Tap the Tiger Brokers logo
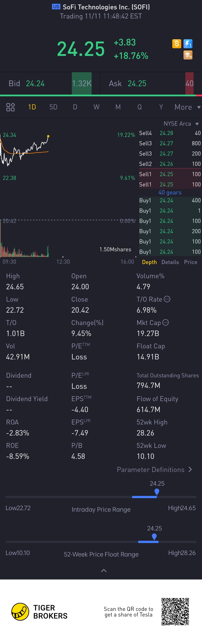The width and height of the screenshot is (202, 644). pyautogui.click(x=39, y=612)
